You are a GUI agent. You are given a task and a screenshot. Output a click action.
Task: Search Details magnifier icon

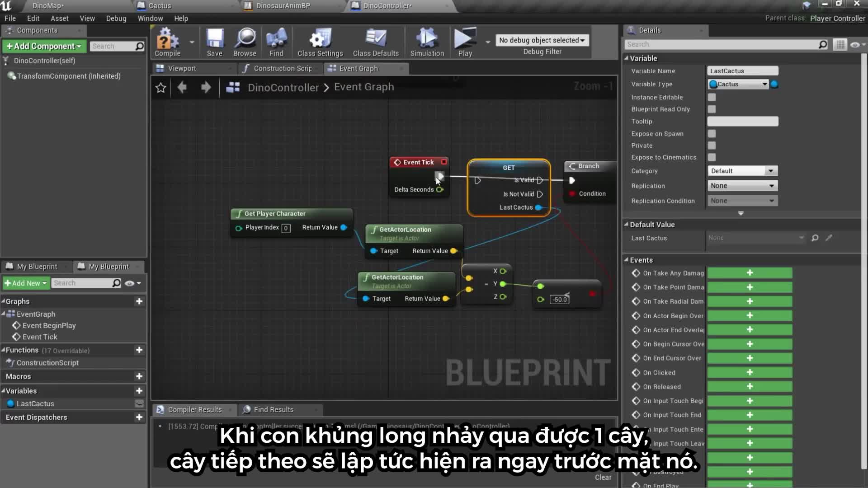823,44
